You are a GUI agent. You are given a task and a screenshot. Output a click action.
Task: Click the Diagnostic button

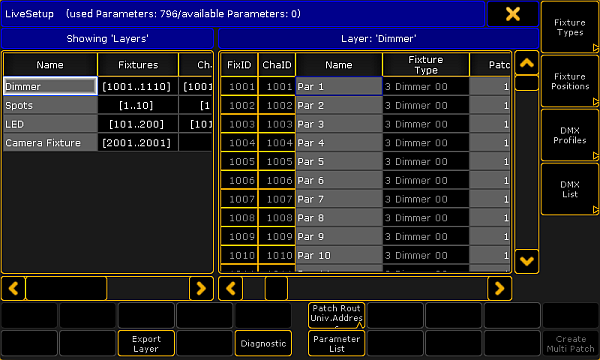pyautogui.click(x=263, y=344)
